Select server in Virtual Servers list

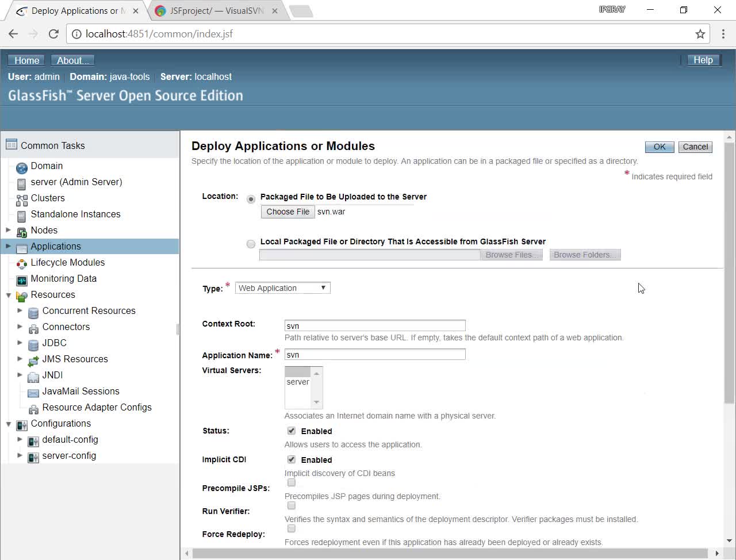(x=298, y=382)
